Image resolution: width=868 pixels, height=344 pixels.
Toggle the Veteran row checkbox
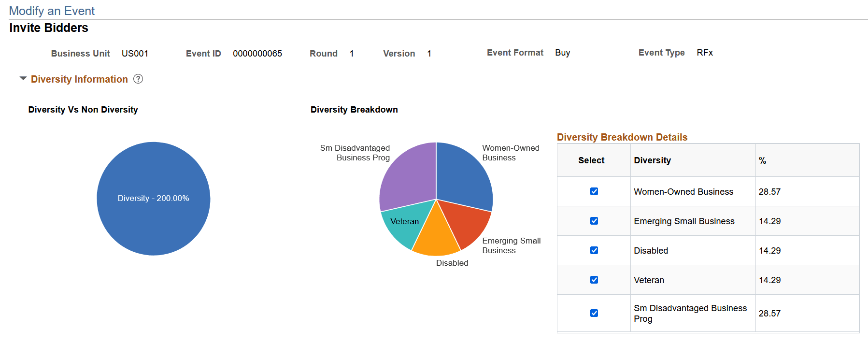(x=594, y=280)
